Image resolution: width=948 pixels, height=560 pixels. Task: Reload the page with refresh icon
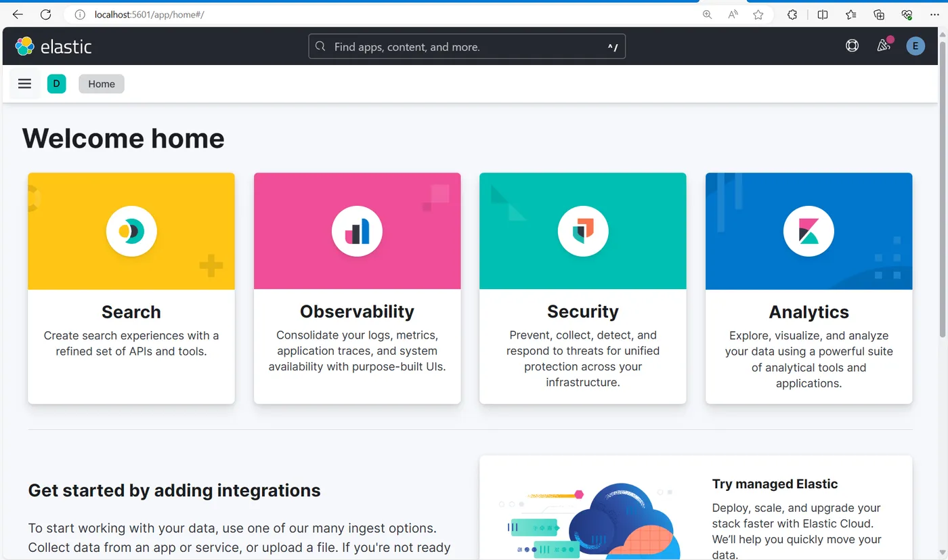point(45,14)
